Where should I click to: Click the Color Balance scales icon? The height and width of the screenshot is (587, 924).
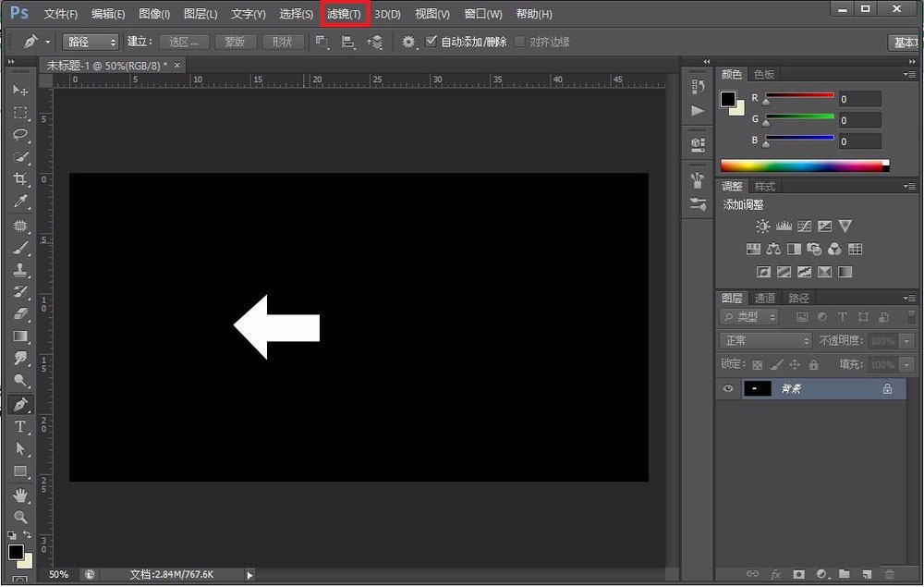pos(773,249)
